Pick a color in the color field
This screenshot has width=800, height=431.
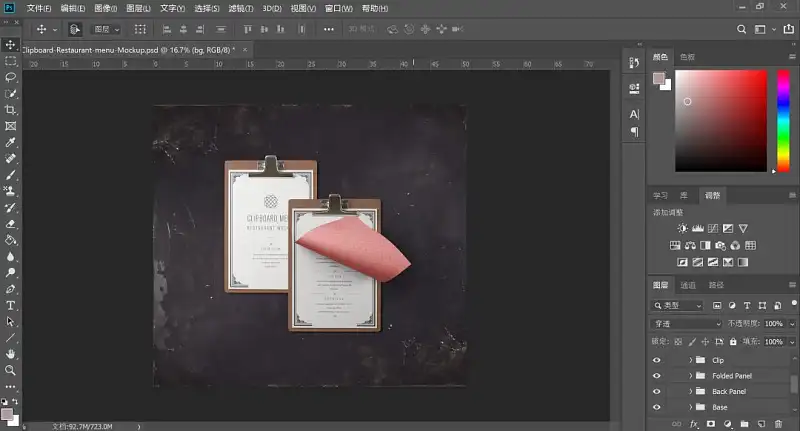click(721, 121)
